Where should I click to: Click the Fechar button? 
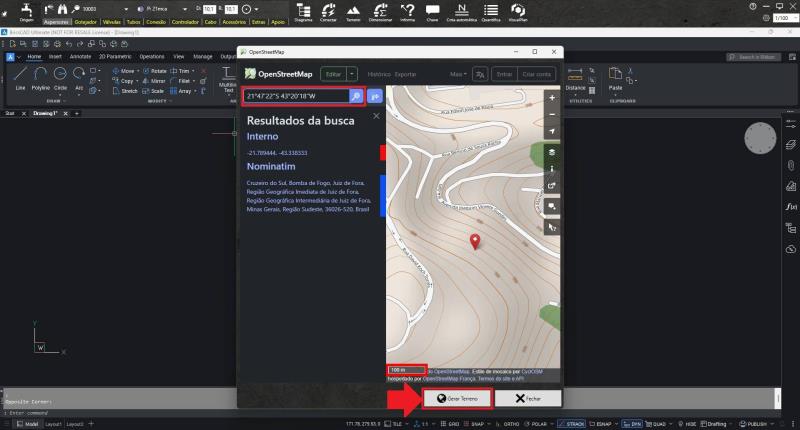click(x=528, y=398)
